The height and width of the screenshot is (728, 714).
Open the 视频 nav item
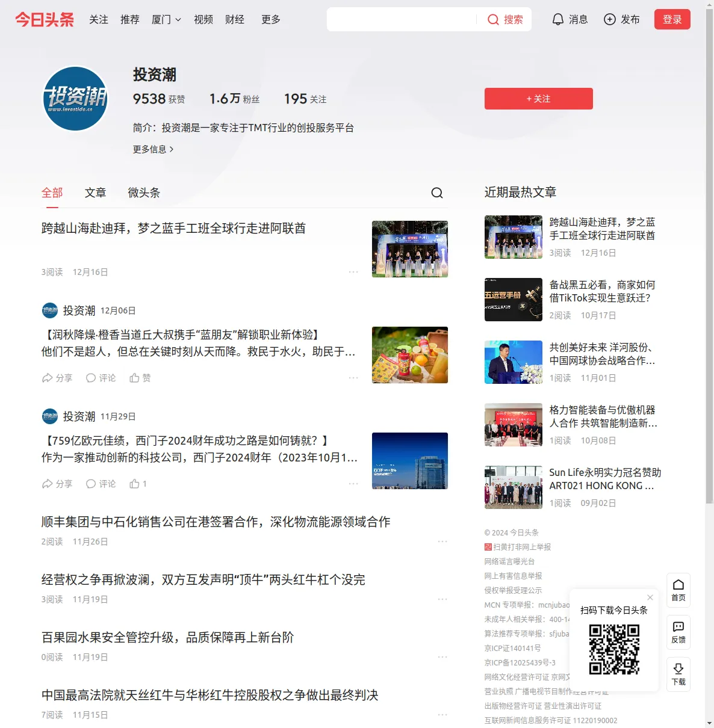pyautogui.click(x=203, y=19)
